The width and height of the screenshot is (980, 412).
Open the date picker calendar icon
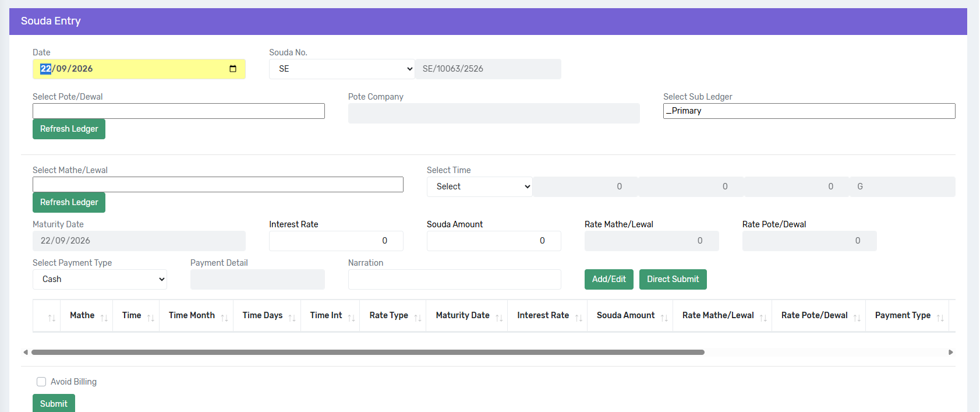[233, 69]
